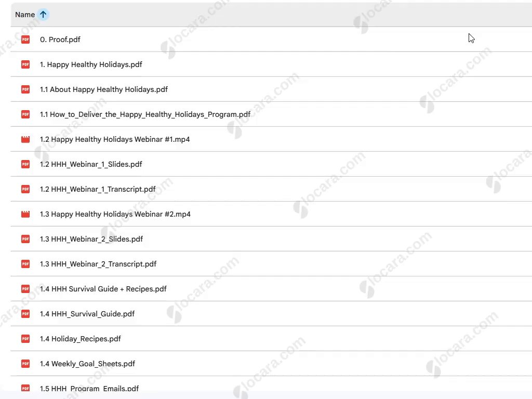Toggle the ascending sort arrow beside Name
Screen dimensions: 532x399
(x=43, y=15)
